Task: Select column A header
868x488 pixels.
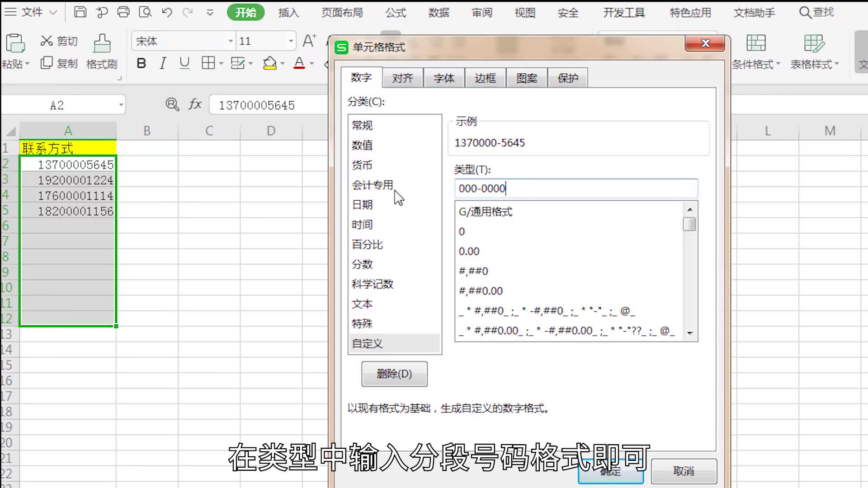Action: click(x=68, y=131)
